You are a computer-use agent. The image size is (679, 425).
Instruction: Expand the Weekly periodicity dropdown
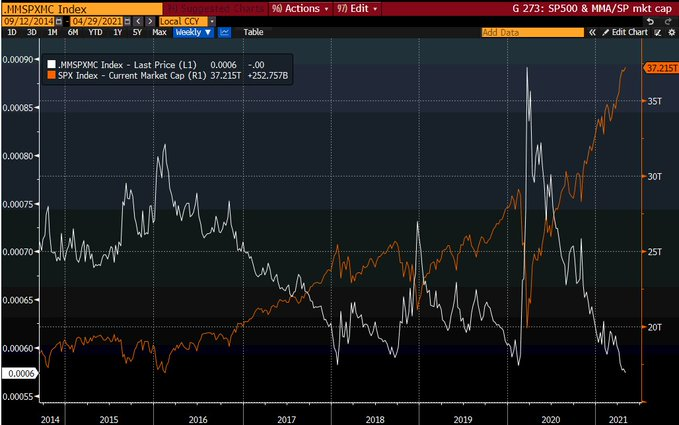click(x=190, y=32)
